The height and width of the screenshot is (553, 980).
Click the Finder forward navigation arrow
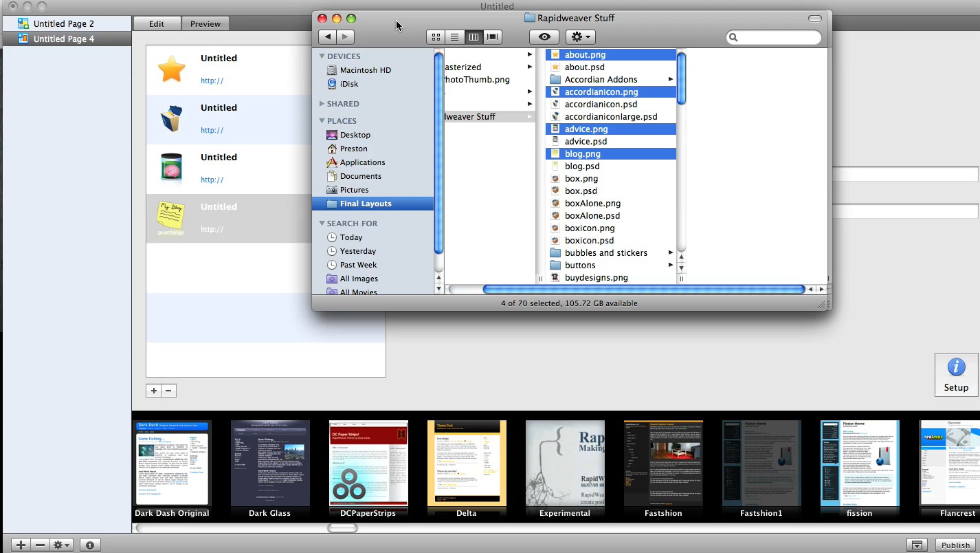(x=346, y=37)
